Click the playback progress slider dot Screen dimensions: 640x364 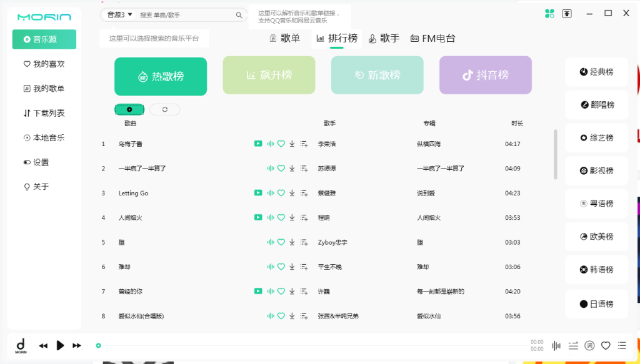coord(98,344)
